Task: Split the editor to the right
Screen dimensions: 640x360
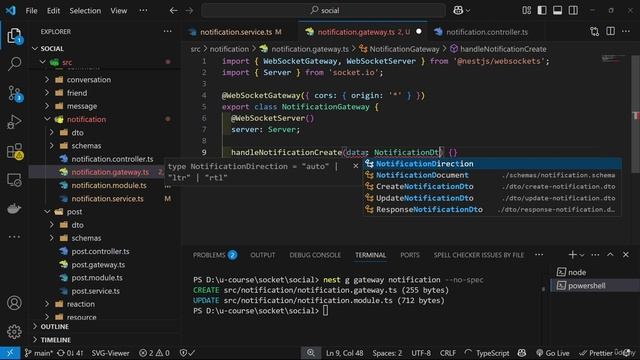Action: point(611,32)
